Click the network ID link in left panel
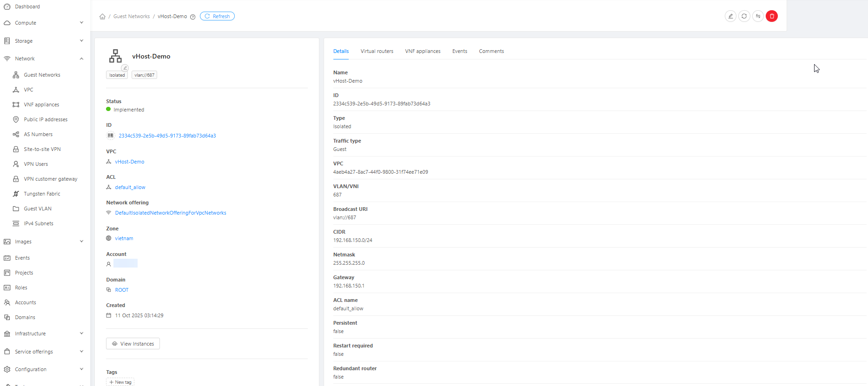Viewport: 868px width, 386px height. point(167,136)
